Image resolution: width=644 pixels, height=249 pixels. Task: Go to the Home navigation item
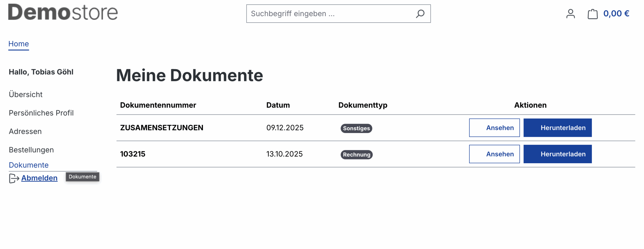[x=19, y=44]
